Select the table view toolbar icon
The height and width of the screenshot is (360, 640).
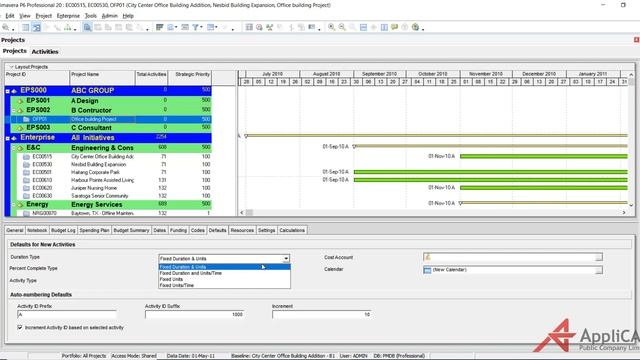click(26, 27)
